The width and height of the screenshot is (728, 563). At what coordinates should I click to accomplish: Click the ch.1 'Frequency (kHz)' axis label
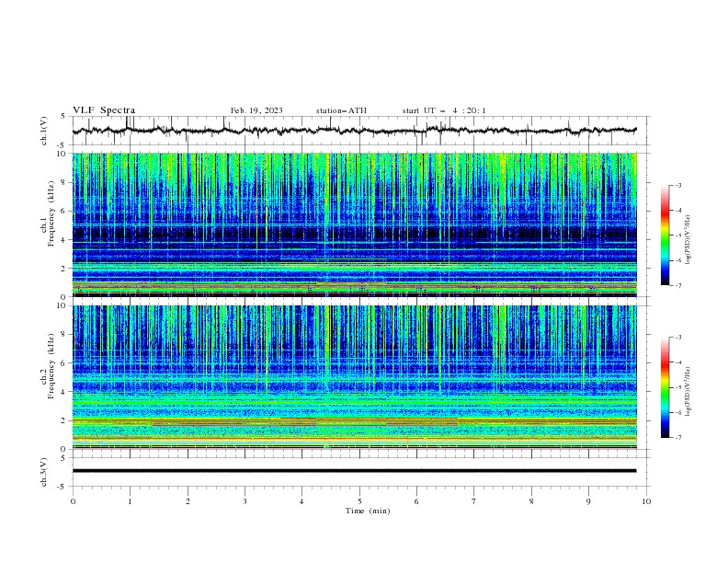(51, 214)
